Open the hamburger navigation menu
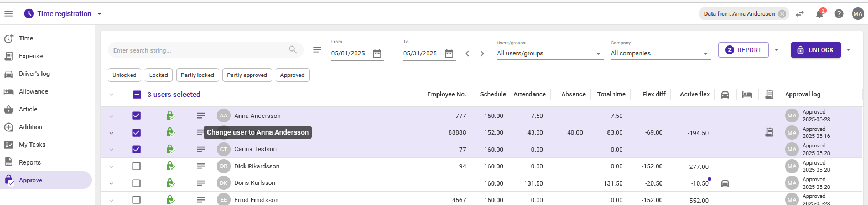 (x=9, y=13)
